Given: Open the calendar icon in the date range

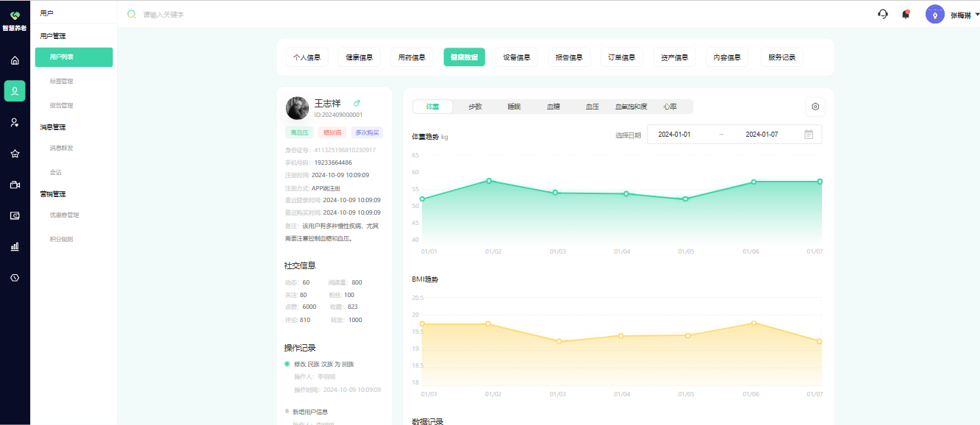Looking at the screenshot, I should 809,135.
